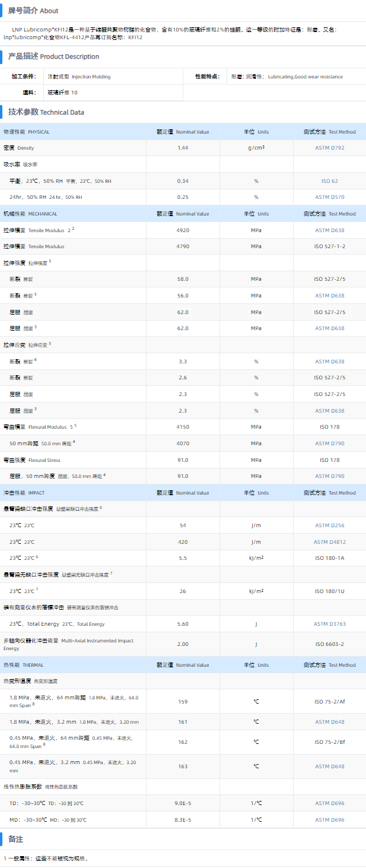Select the 产品描述 Product Description heading

[53, 56]
